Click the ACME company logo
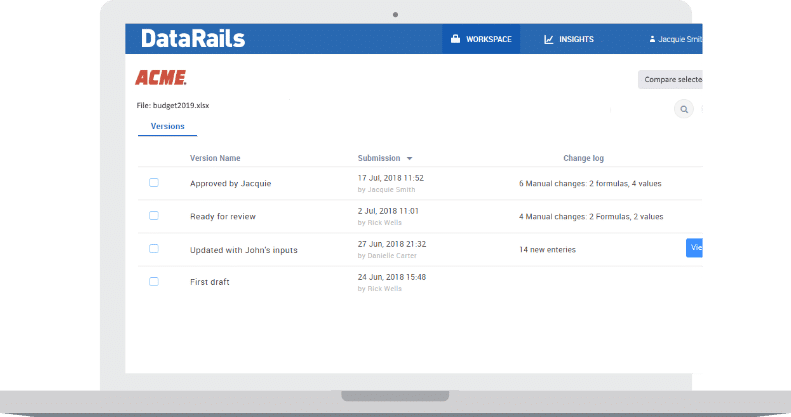This screenshot has height=417, width=791. click(161, 77)
